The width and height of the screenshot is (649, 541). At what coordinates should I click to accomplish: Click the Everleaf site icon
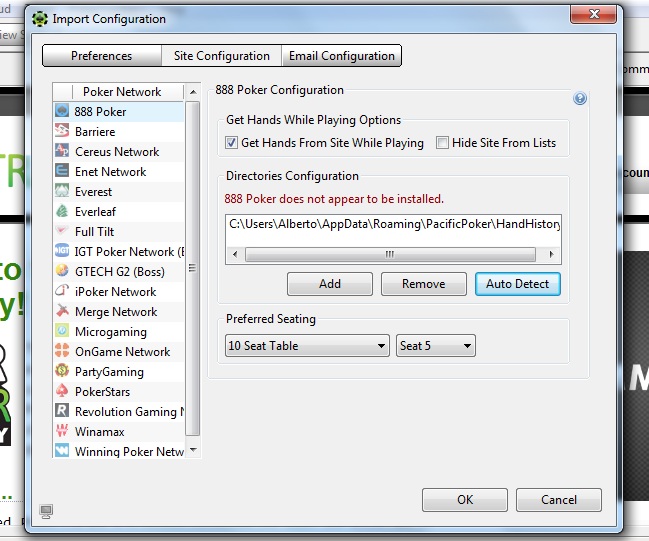(x=62, y=211)
